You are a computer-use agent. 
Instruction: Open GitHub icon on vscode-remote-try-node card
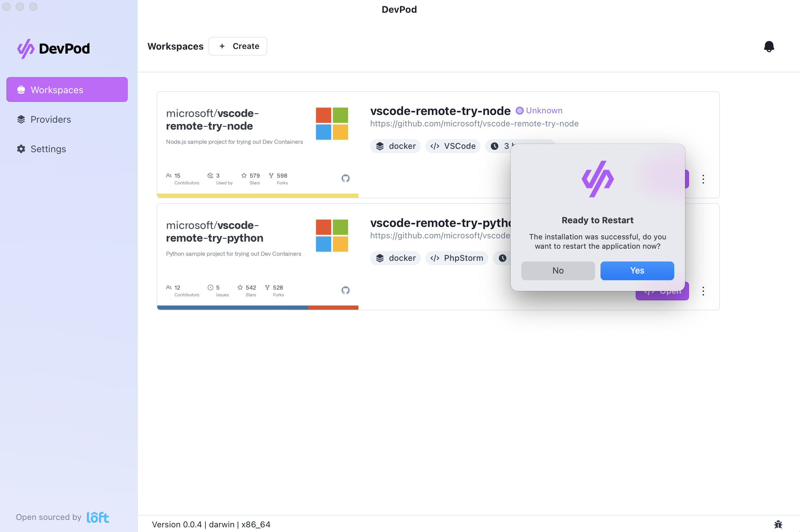[345, 178]
